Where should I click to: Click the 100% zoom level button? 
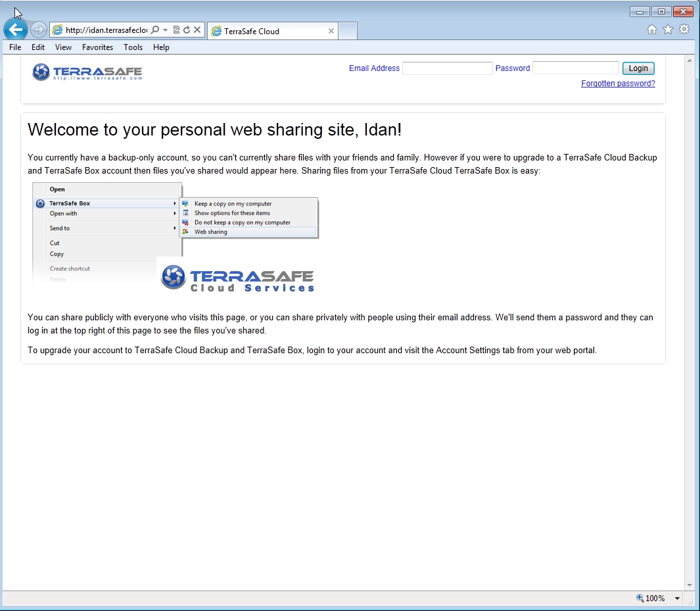coord(651,598)
